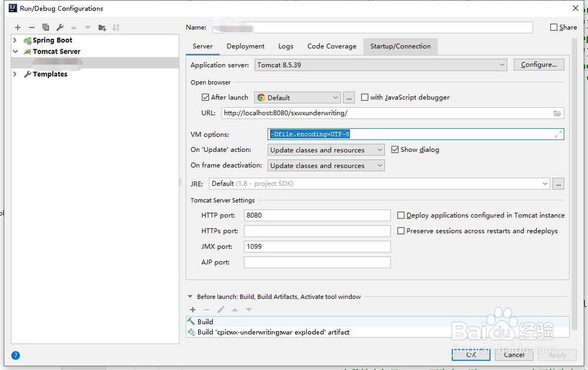Collapse the Tomcat Server tree node

click(15, 51)
